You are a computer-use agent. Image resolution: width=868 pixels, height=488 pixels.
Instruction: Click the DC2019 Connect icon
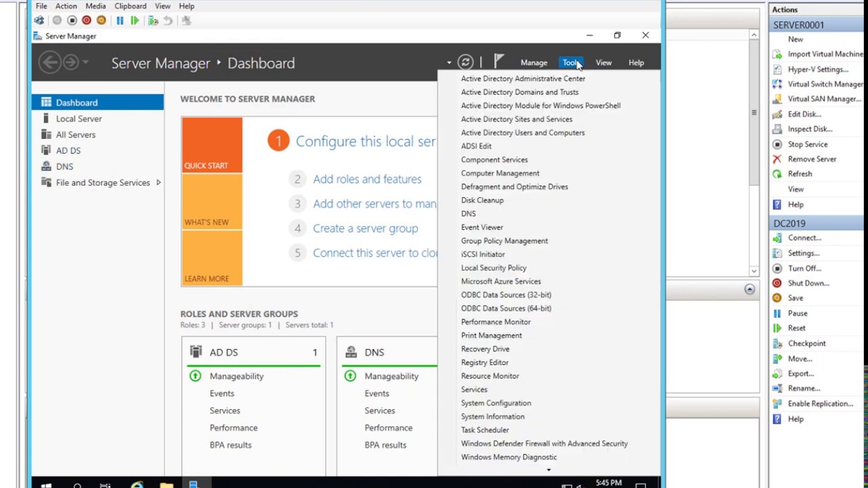click(x=777, y=238)
